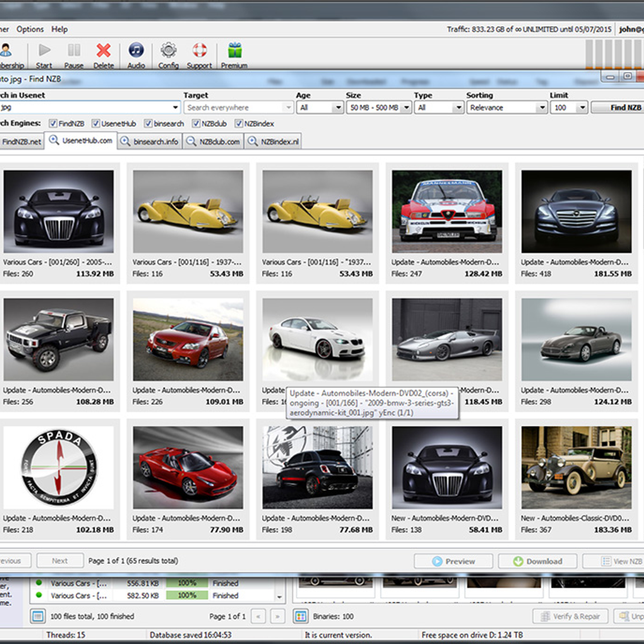Switch to the binsearch.info tab

point(150,142)
